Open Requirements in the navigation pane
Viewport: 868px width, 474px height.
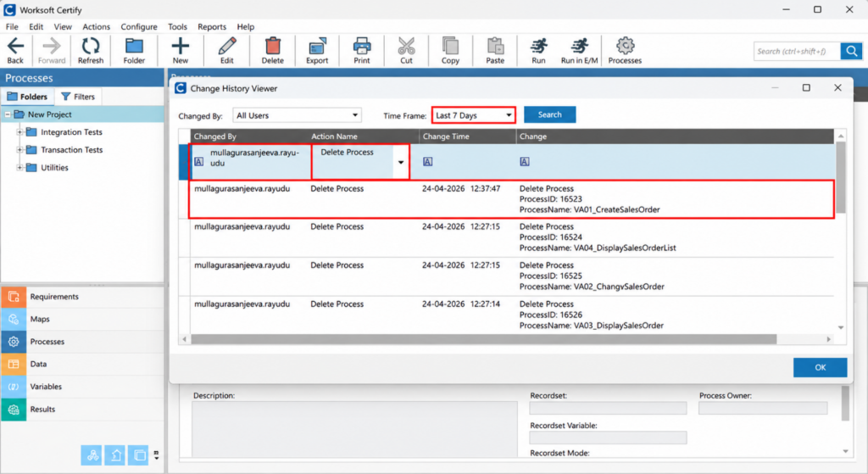pyautogui.click(x=82, y=297)
